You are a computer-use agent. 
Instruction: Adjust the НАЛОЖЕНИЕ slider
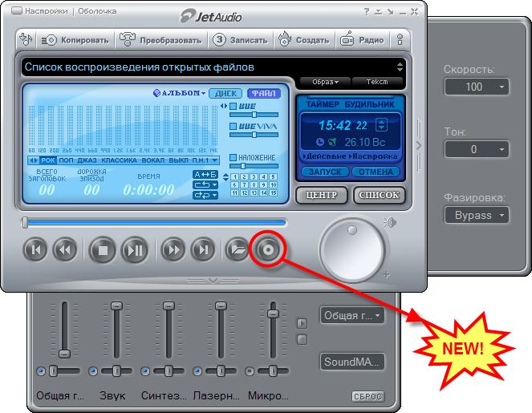[254, 166]
